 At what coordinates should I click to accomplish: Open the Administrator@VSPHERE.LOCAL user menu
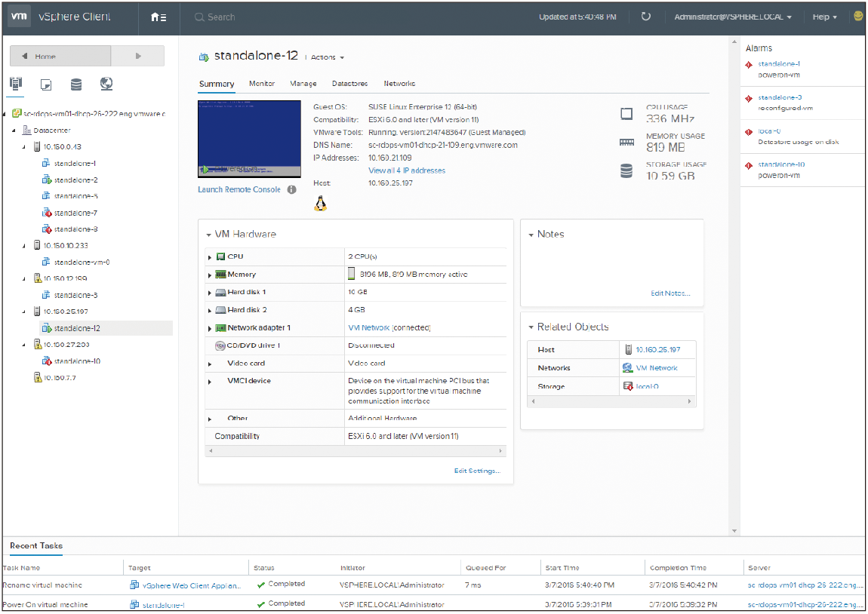(733, 17)
